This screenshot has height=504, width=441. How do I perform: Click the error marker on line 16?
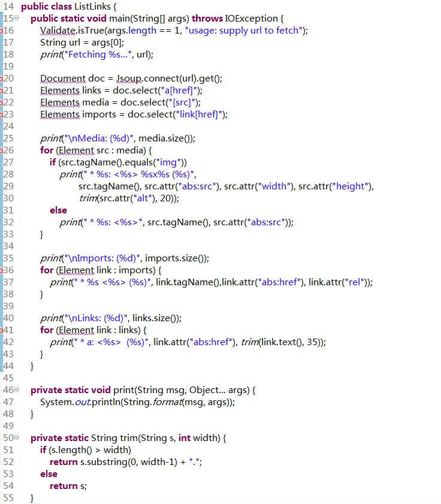pyautogui.click(x=1, y=31)
